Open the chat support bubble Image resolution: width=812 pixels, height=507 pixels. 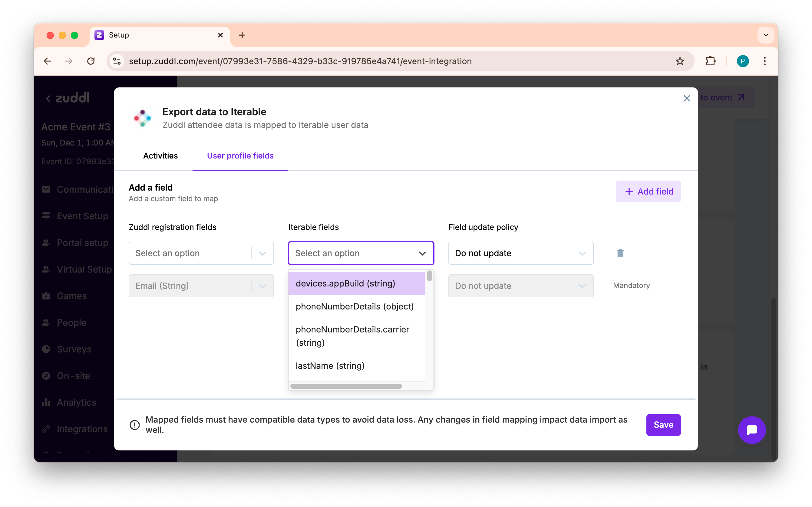tap(752, 430)
